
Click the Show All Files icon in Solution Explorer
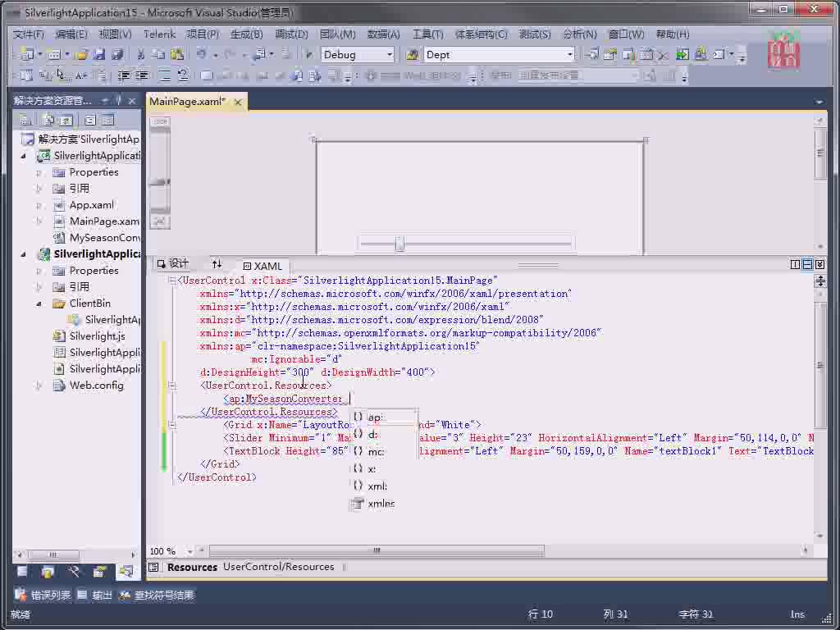(x=48, y=120)
